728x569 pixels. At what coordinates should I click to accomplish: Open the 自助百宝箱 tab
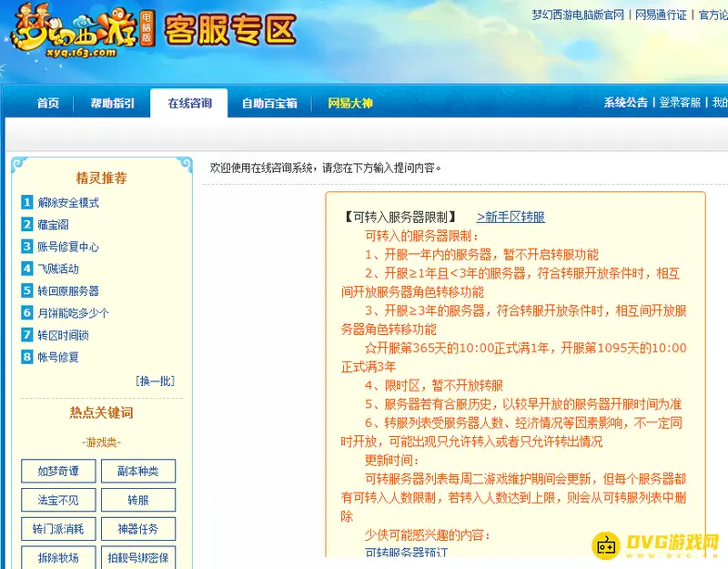click(x=269, y=103)
